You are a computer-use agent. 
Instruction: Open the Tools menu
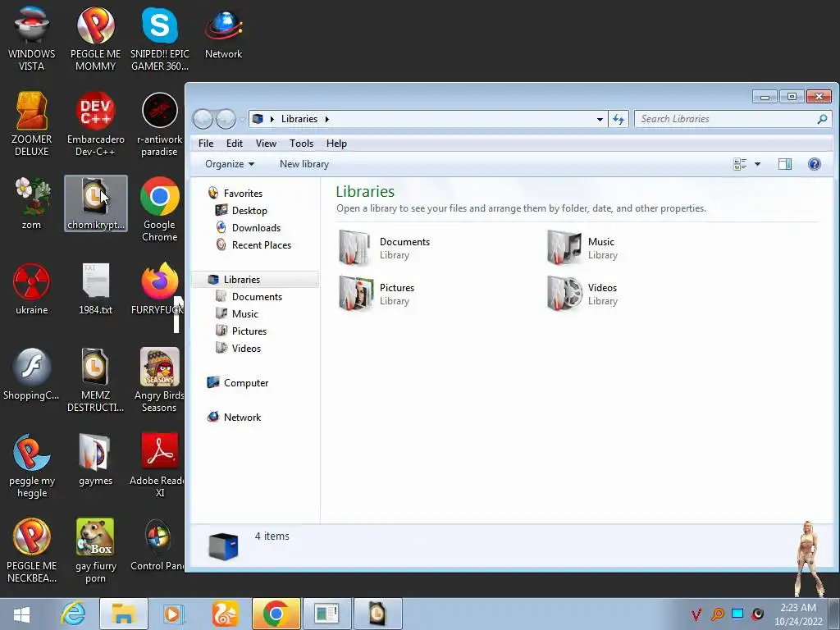(301, 144)
